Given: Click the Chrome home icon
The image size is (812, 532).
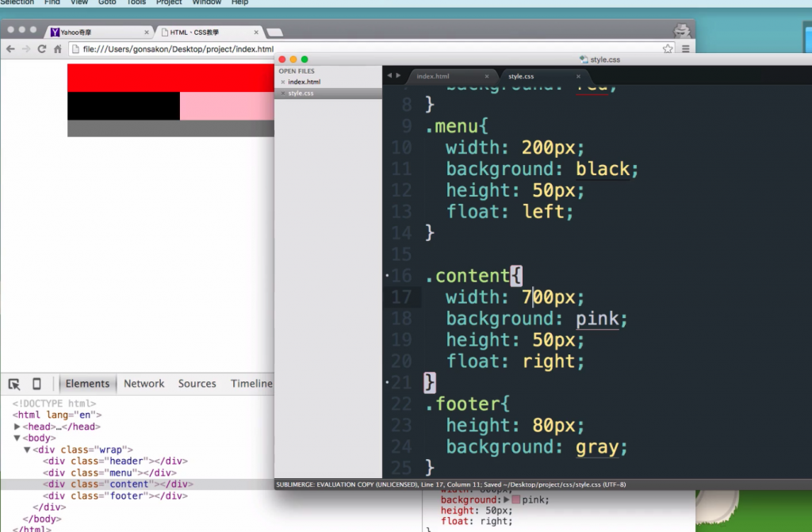Looking at the screenshot, I should click(x=57, y=49).
